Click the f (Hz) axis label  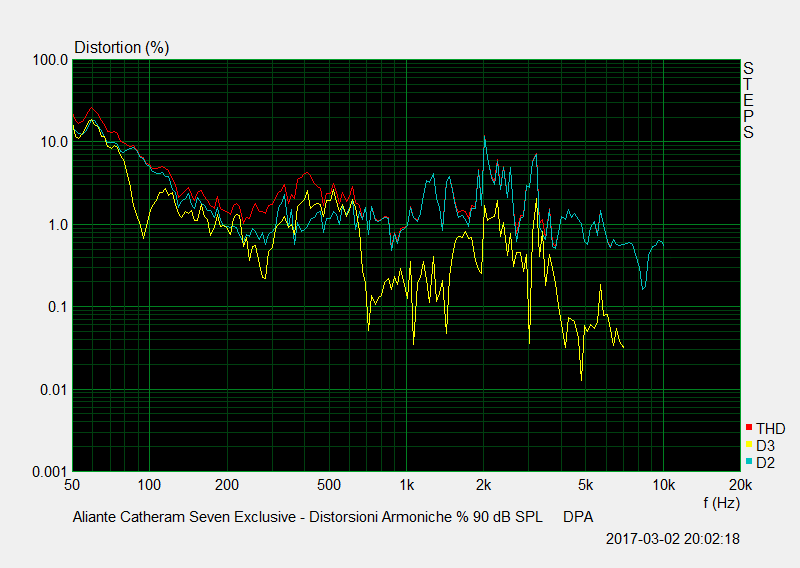[721, 503]
